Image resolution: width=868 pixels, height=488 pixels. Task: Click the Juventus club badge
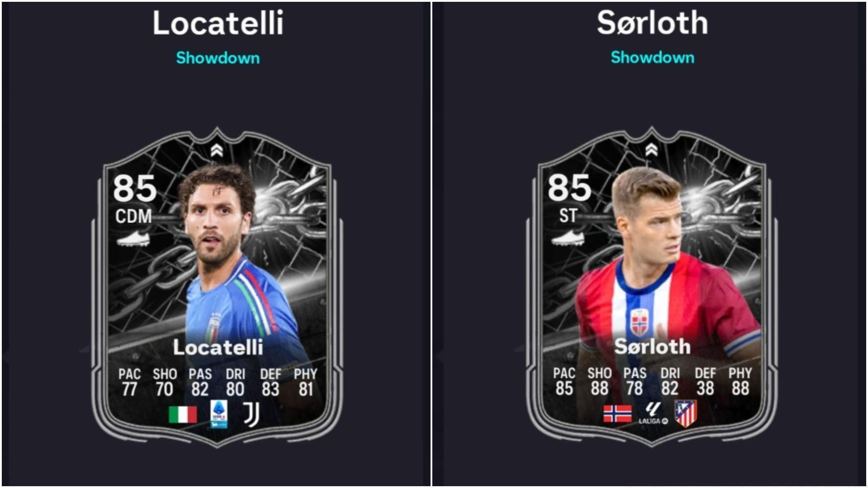[x=251, y=414]
